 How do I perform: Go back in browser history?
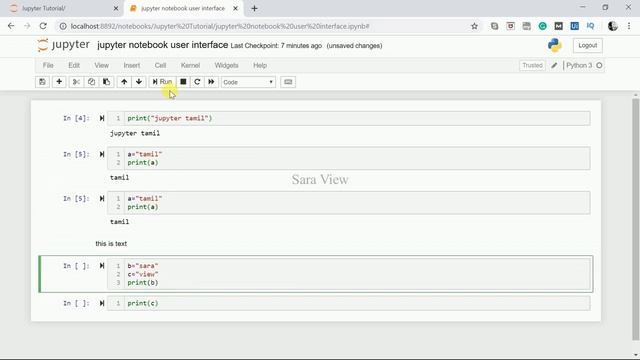pyautogui.click(x=11, y=26)
